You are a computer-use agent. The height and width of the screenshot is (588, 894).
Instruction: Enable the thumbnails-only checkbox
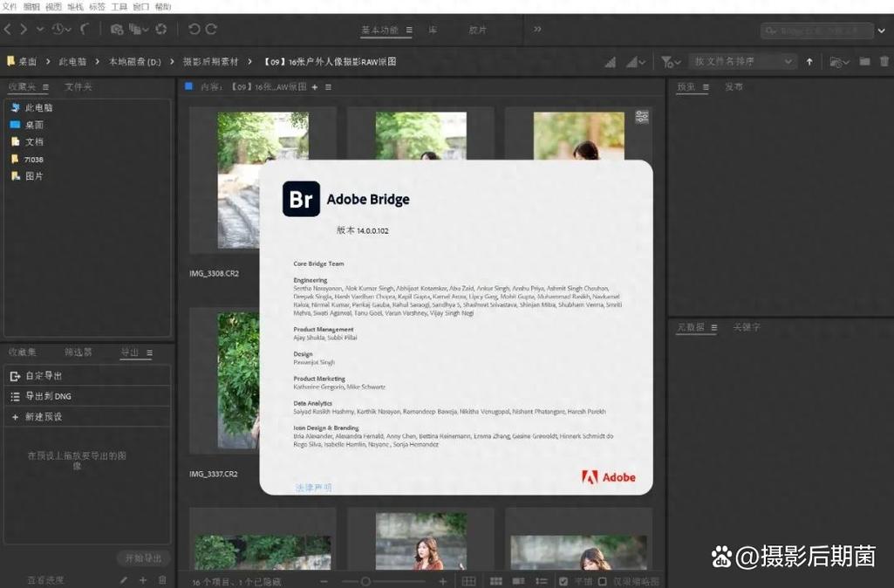(603, 581)
